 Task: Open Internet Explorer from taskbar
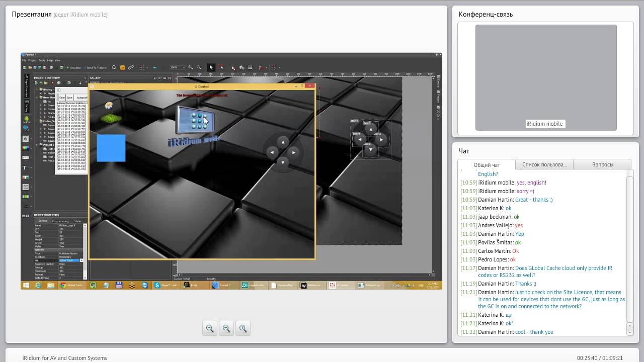click(38, 285)
